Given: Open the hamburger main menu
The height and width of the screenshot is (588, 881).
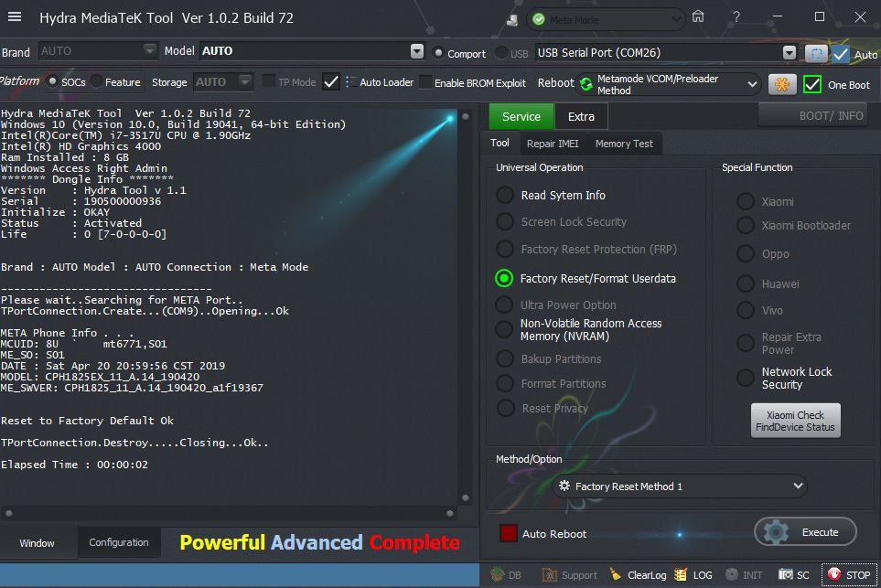Looking at the screenshot, I should 15,16.
